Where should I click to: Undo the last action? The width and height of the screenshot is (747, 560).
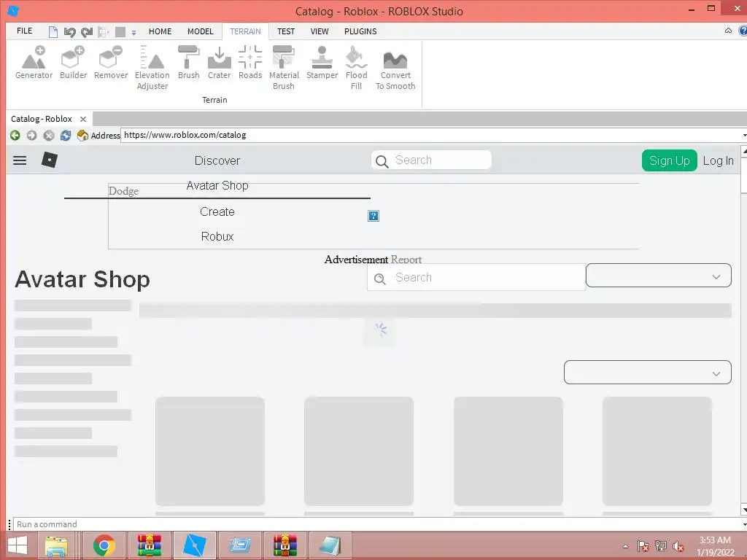70,32
